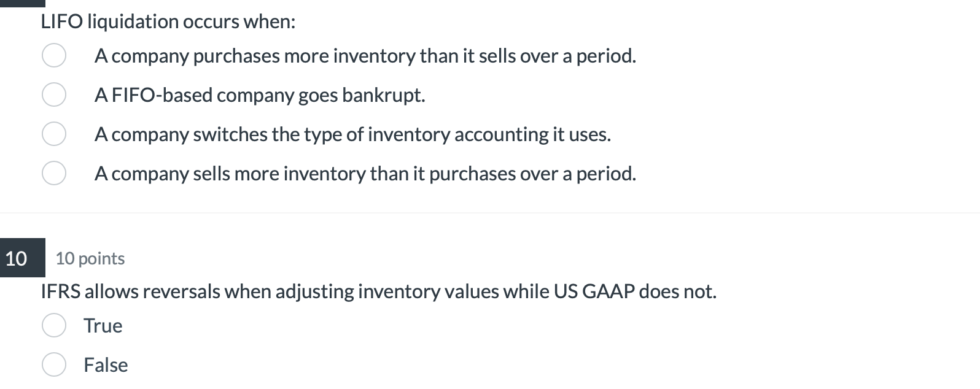Click the 'False' option label text
980x389 pixels.
pos(105,364)
